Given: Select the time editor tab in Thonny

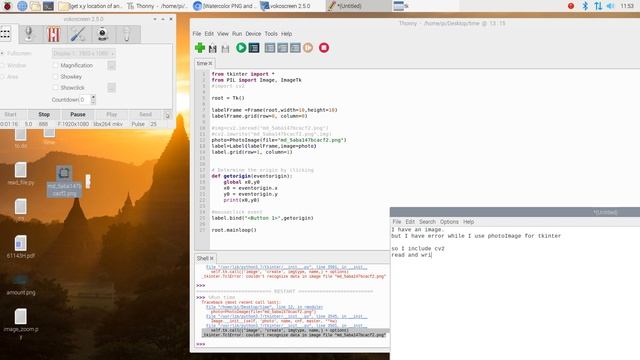Looking at the screenshot, I should pos(204,63).
